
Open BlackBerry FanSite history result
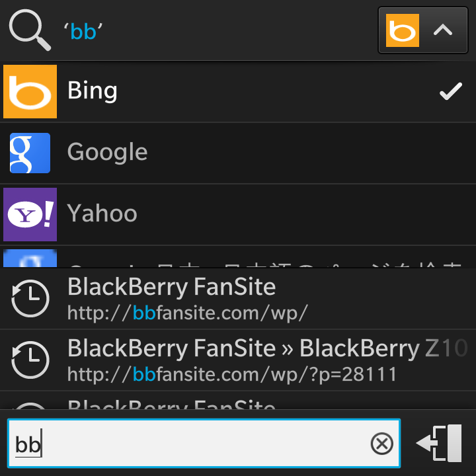point(238,299)
